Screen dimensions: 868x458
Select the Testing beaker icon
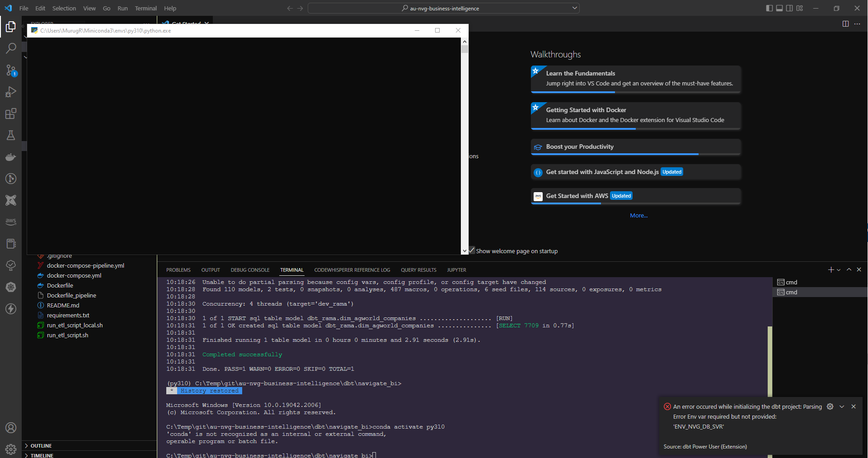click(11, 135)
